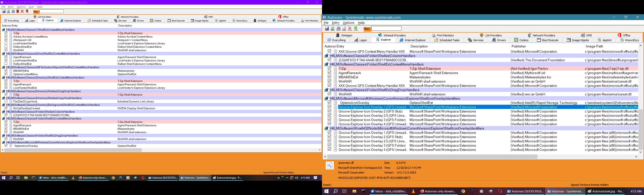Click grooveex.dll file icon in right details pane

tap(330, 165)
